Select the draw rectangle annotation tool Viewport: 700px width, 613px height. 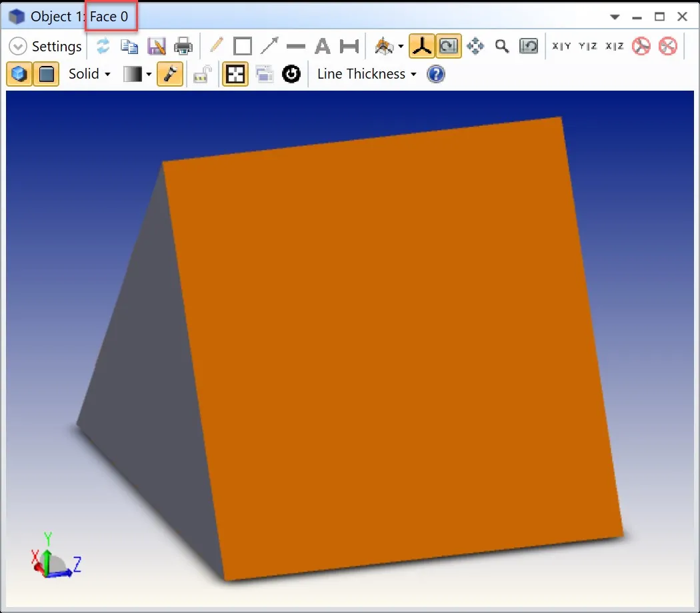click(x=243, y=46)
